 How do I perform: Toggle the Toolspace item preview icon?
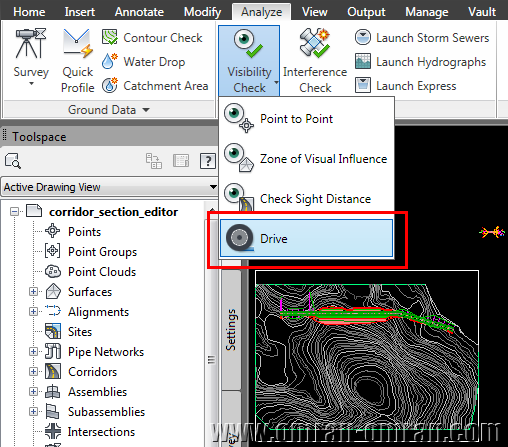pyautogui.click(x=154, y=161)
